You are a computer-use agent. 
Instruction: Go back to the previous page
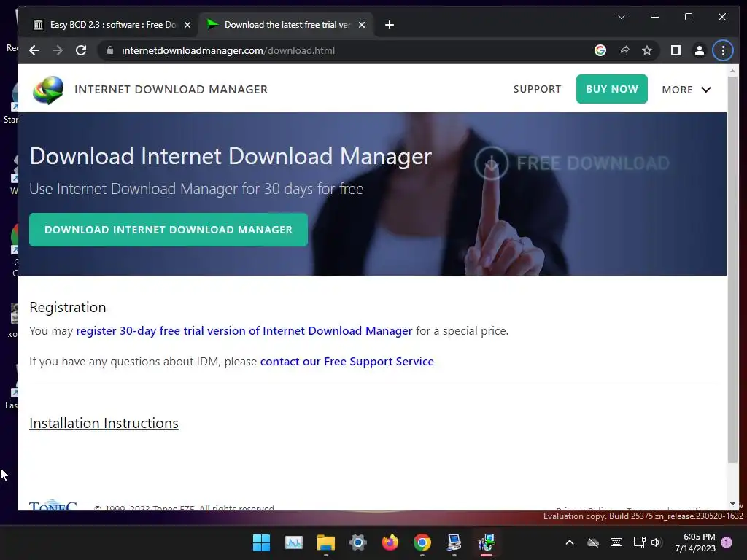[x=34, y=50]
